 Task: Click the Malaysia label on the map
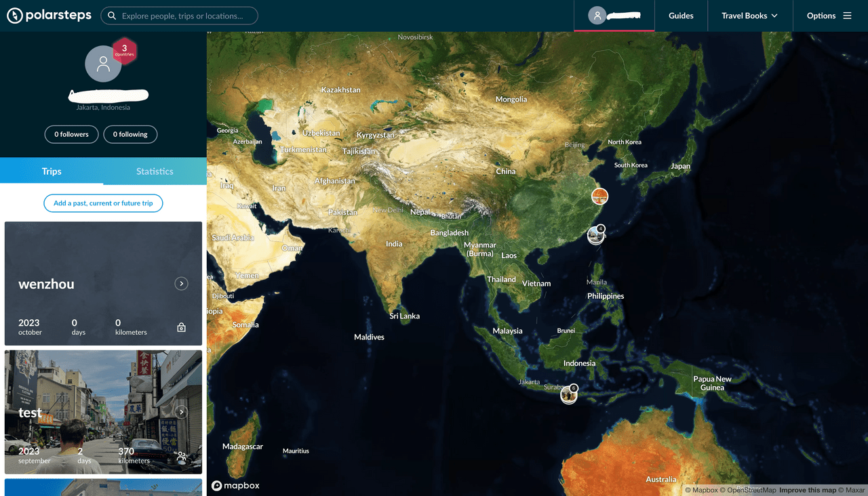pyautogui.click(x=507, y=331)
